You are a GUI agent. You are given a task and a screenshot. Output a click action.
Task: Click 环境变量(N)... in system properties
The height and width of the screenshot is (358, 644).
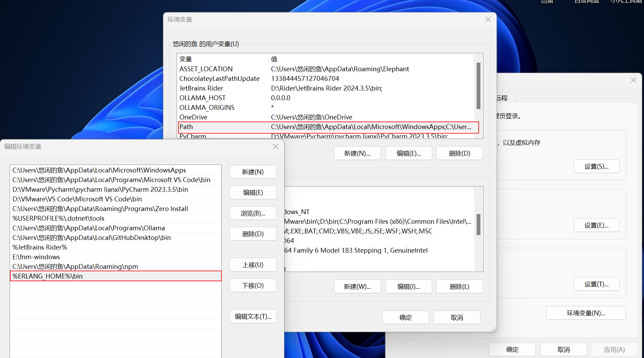tap(586, 313)
